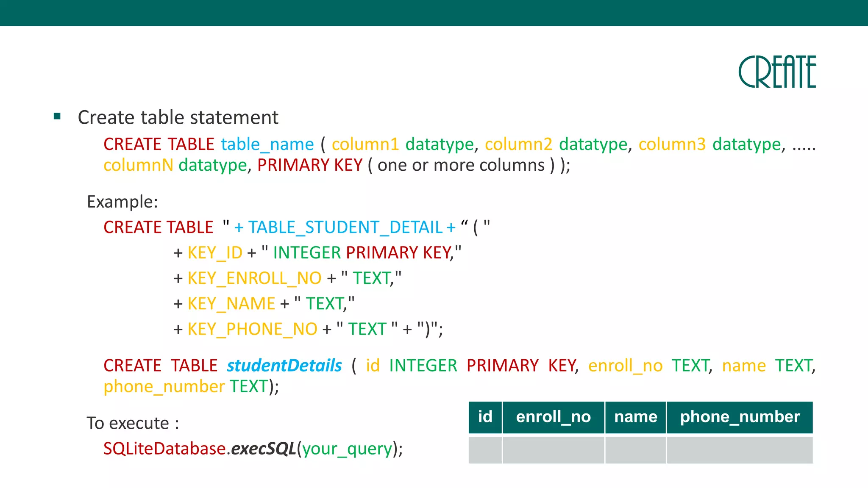Click the CREATE slide title

point(777,72)
